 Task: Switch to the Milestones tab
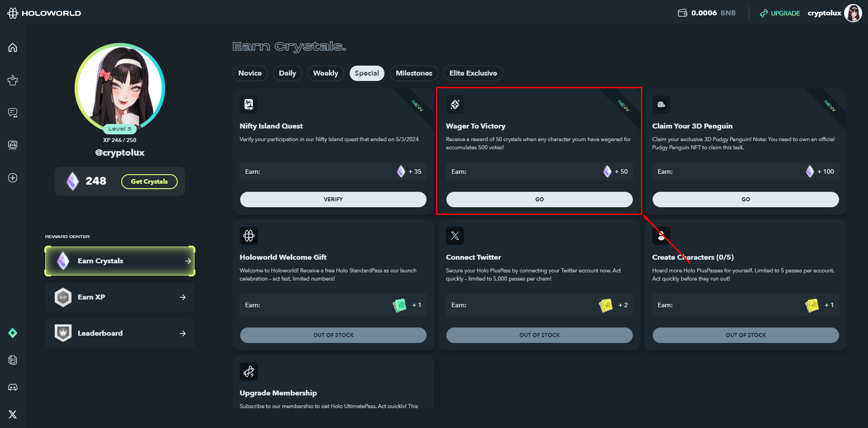(x=414, y=73)
